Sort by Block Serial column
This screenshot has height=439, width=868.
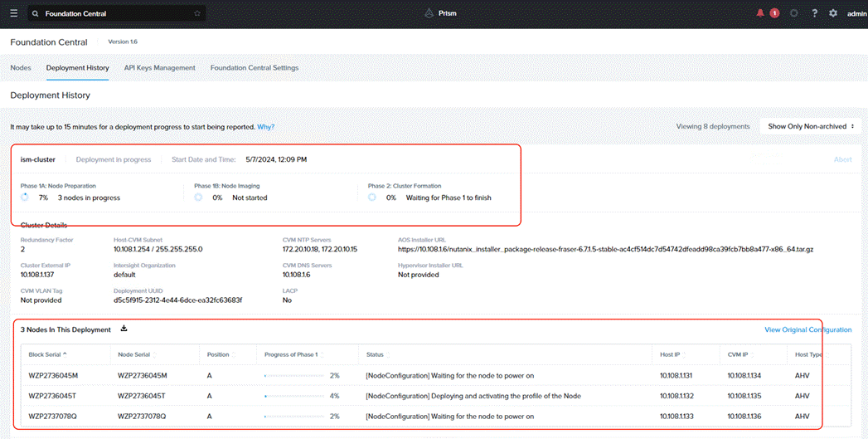tap(48, 354)
